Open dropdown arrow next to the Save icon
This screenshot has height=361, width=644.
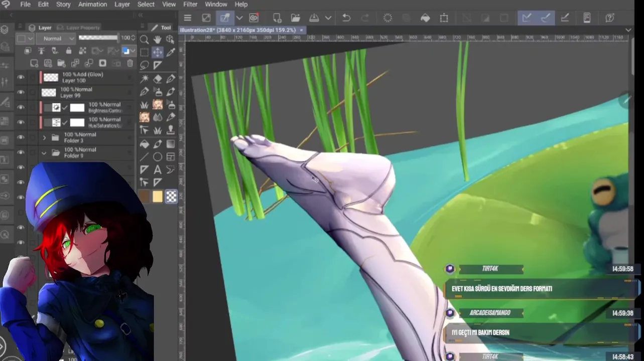[x=328, y=18]
